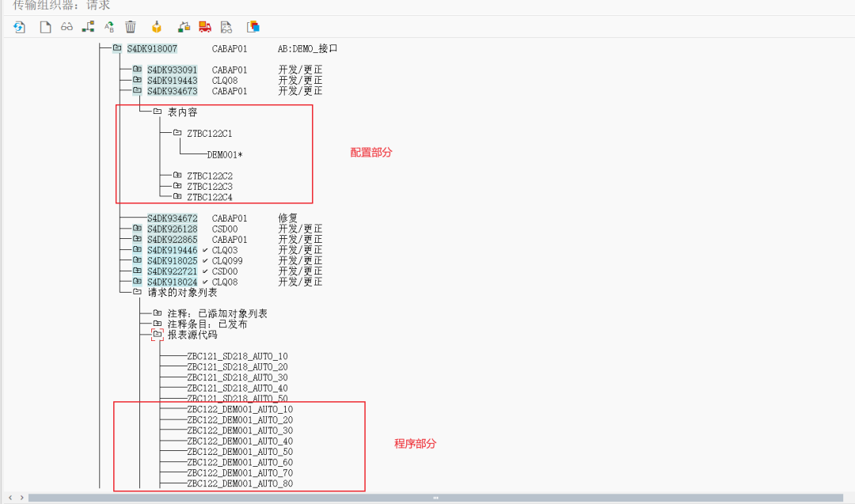Collapse the 请求的对象列表 folder
This screenshot has width=855, height=504.
[138, 291]
